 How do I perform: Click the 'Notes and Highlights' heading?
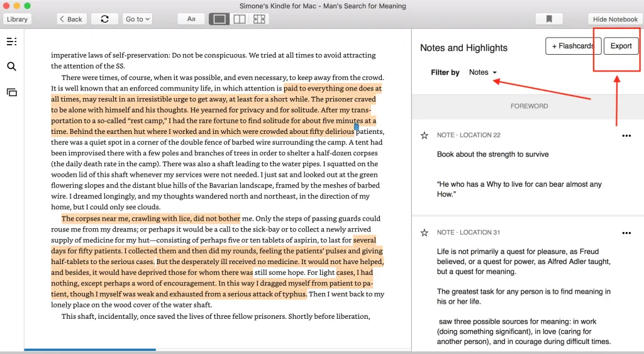(x=464, y=48)
